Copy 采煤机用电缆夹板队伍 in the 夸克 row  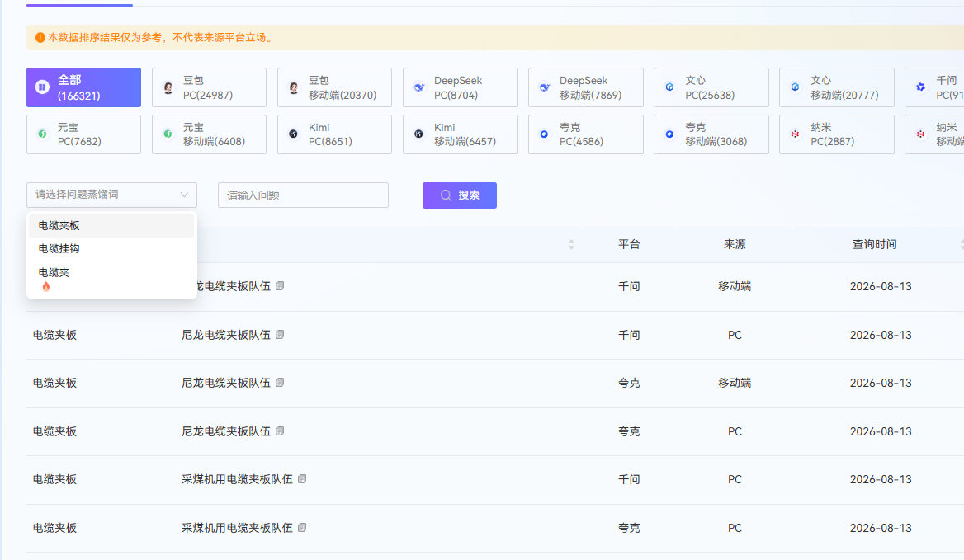click(x=302, y=528)
